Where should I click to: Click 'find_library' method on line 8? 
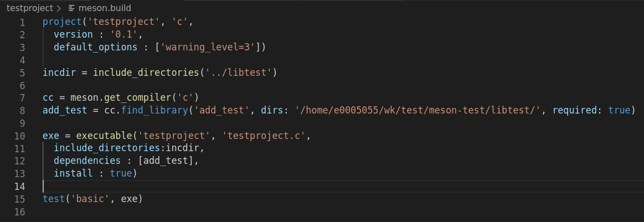[x=154, y=110]
